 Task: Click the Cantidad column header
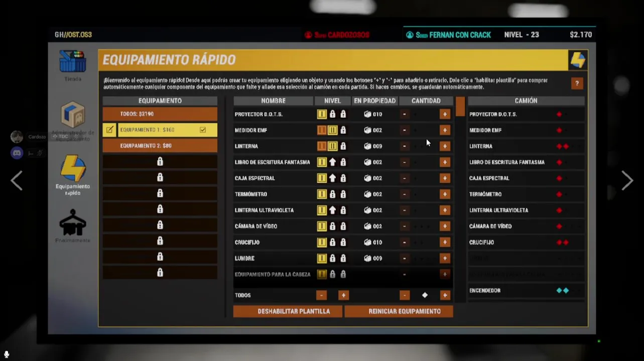(426, 101)
